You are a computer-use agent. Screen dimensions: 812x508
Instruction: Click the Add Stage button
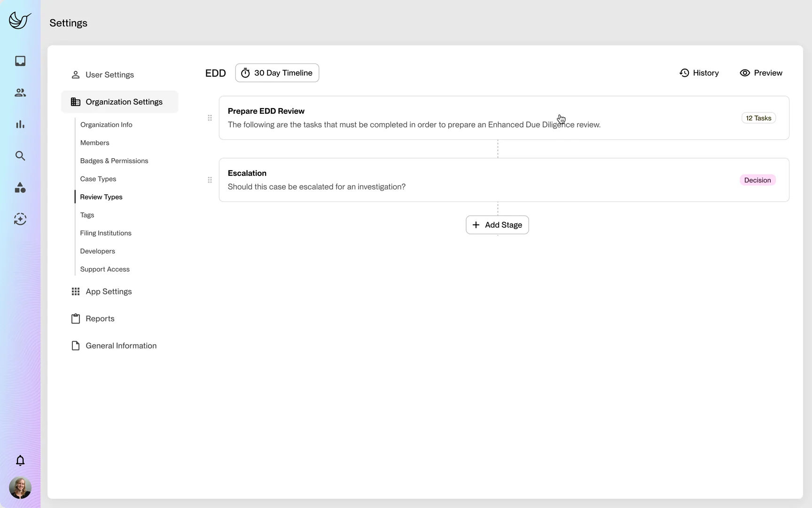pos(497,225)
